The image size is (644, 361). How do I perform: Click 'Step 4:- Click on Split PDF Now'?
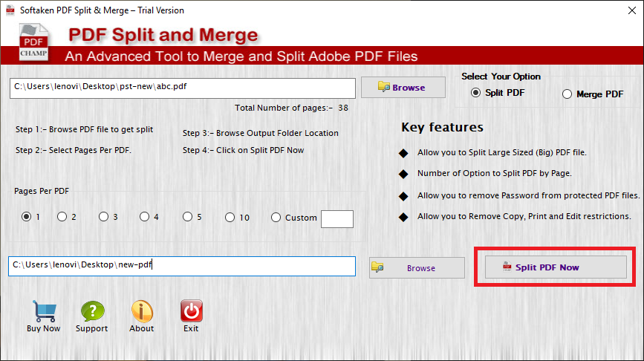[x=243, y=150]
